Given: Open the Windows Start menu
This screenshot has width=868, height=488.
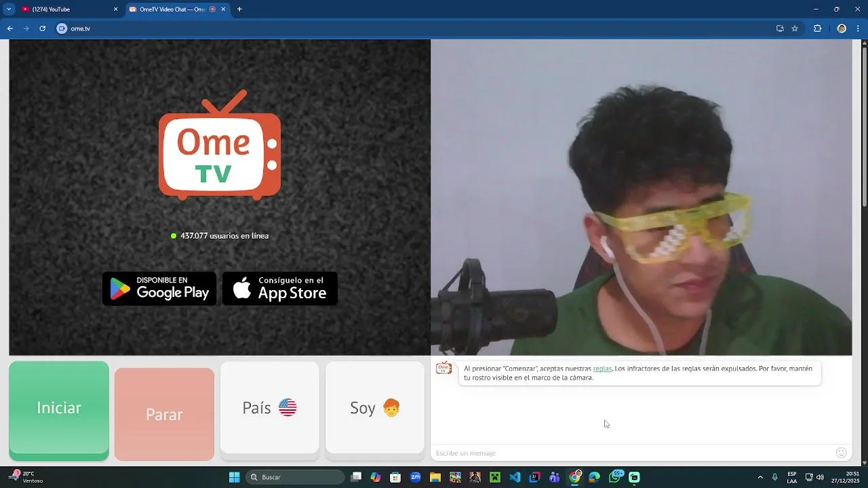Looking at the screenshot, I should tap(235, 477).
